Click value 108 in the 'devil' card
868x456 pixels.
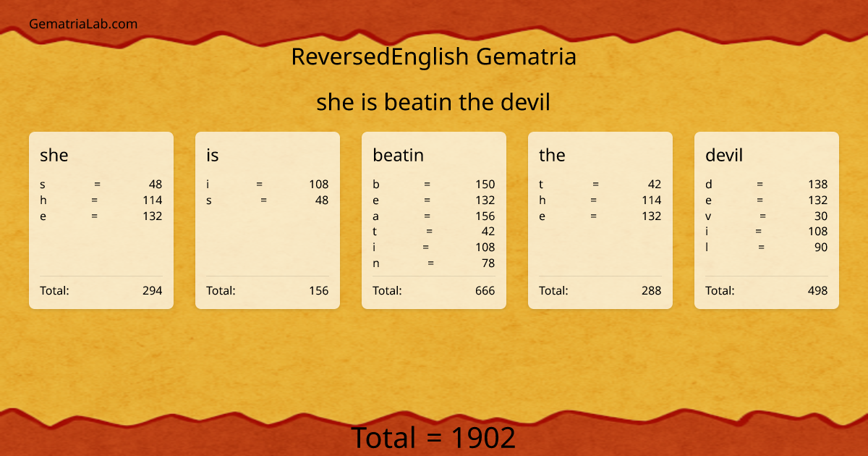tap(818, 232)
